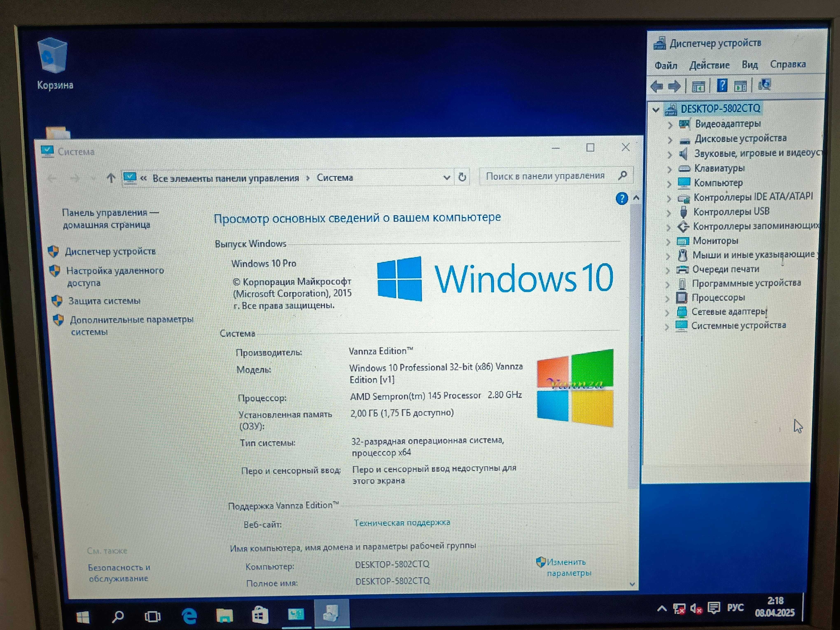Open Task View on the taskbar
This screenshot has height=630, width=840.
coord(152,616)
